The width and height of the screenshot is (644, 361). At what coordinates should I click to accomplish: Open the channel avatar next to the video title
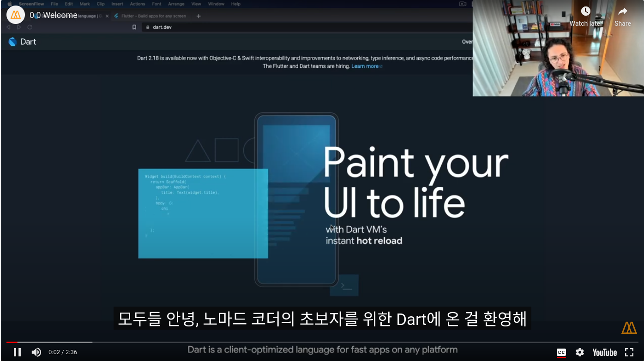[16, 15]
